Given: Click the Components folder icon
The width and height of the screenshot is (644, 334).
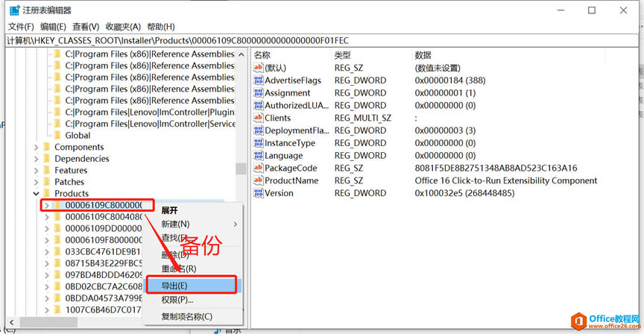Looking at the screenshot, I should (47, 148).
